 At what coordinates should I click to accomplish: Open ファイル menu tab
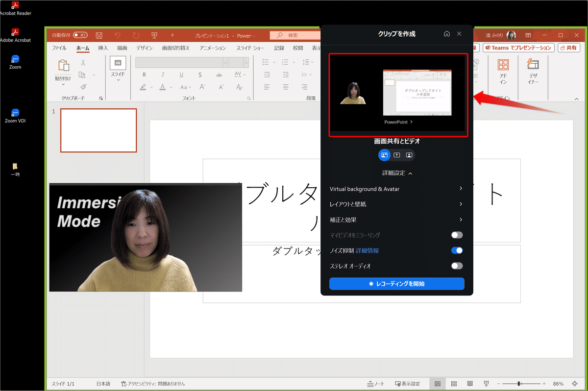pos(59,48)
